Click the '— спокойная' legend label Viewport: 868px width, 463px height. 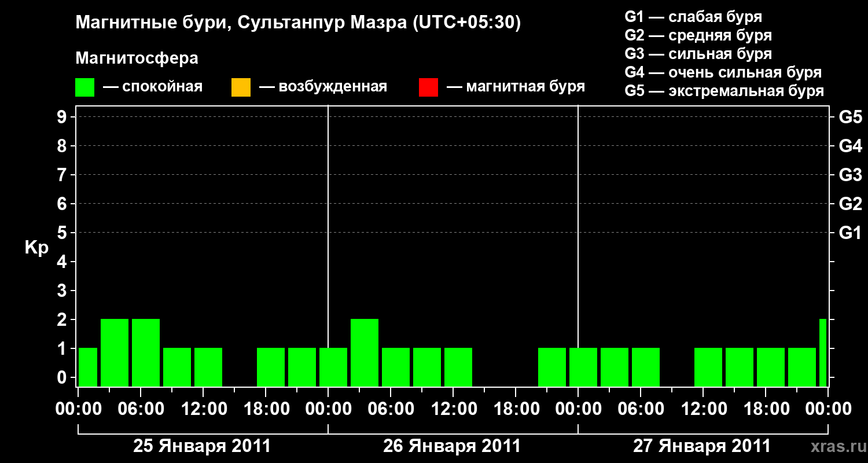[x=153, y=87]
